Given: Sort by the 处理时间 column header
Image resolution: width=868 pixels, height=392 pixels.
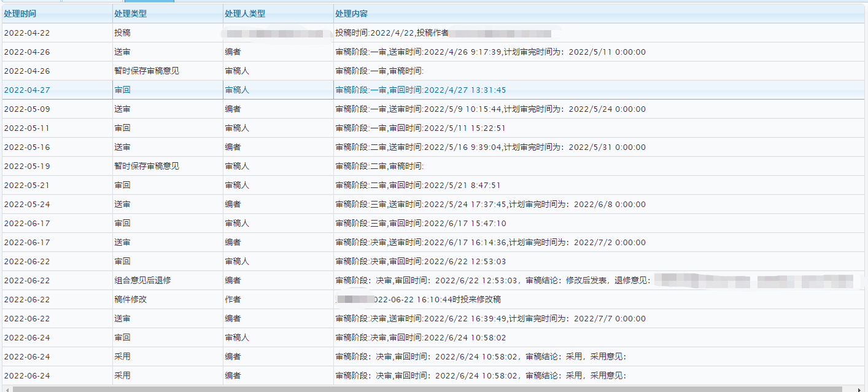Looking at the screenshot, I should pos(57,14).
